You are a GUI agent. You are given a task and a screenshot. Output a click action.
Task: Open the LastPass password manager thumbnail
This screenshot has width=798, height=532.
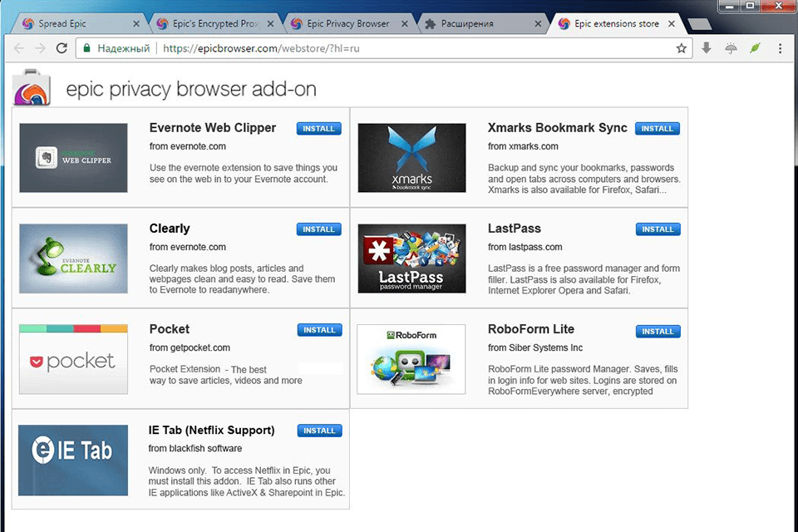411,259
